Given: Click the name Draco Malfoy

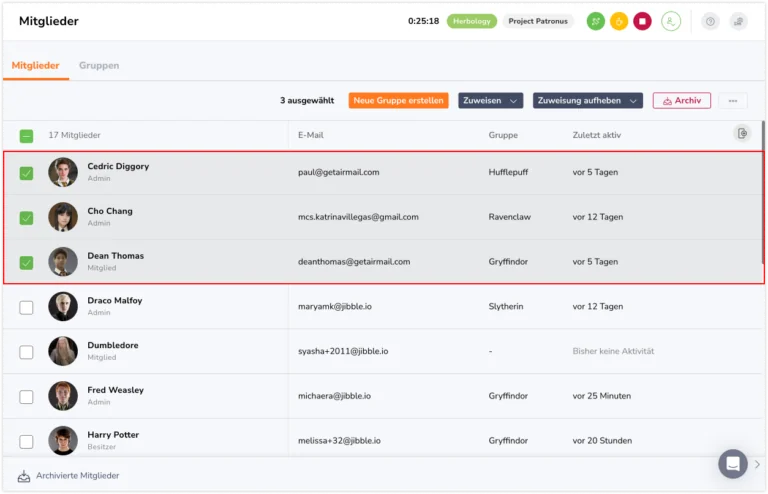Looking at the screenshot, I should [x=115, y=301].
